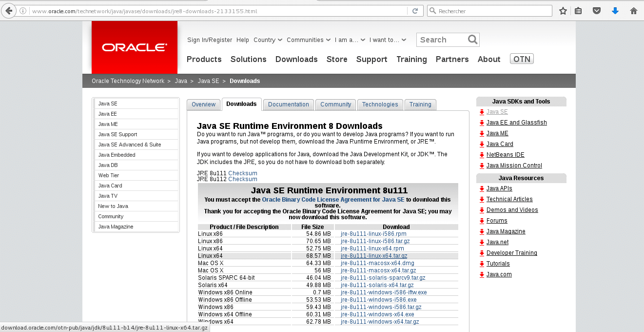Open the bookmarks list icon
The height and width of the screenshot is (332, 644).
point(578,11)
